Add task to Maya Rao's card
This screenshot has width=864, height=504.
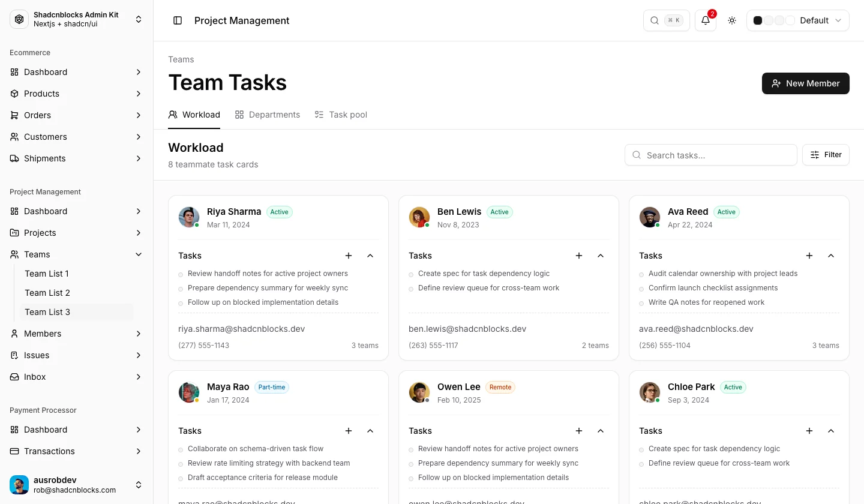coord(349,431)
